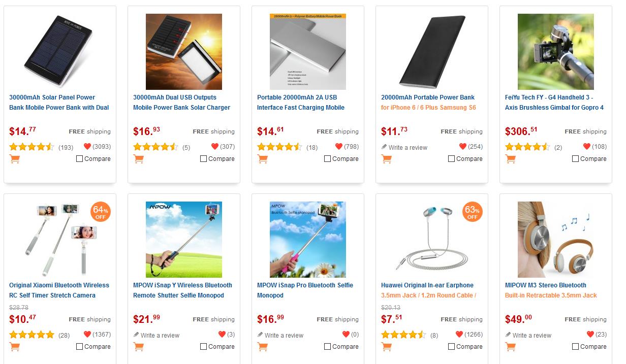
Task: Add Huawei In-ear Earphone to cart
Action: pos(386,347)
